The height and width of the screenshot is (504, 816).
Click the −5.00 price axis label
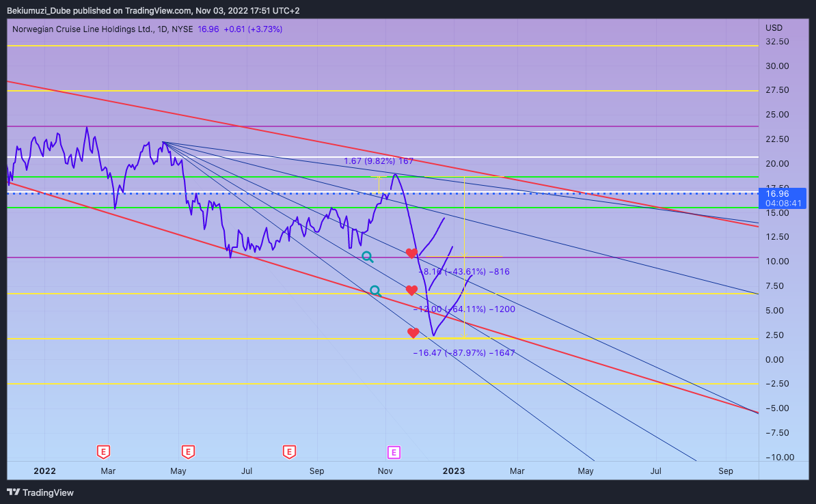click(x=777, y=408)
